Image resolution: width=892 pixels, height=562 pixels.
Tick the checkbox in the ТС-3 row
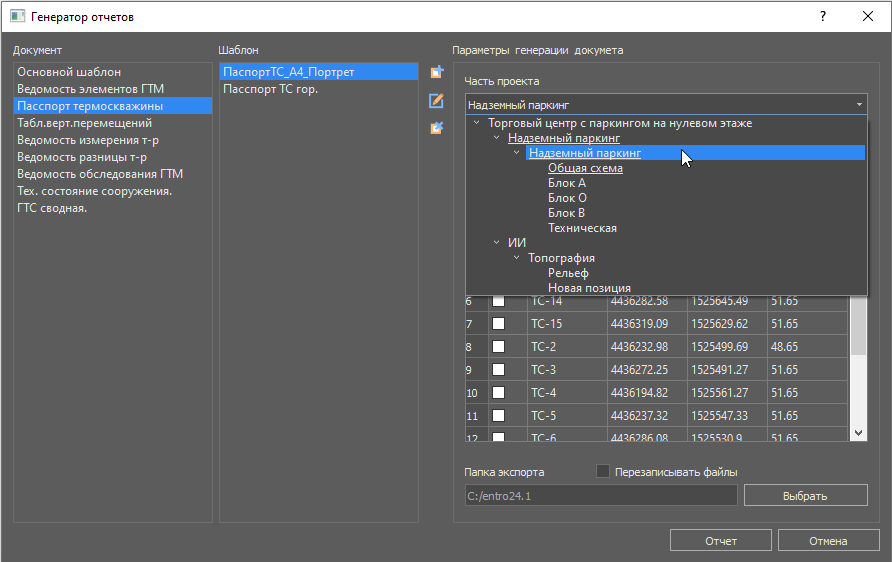(x=498, y=370)
